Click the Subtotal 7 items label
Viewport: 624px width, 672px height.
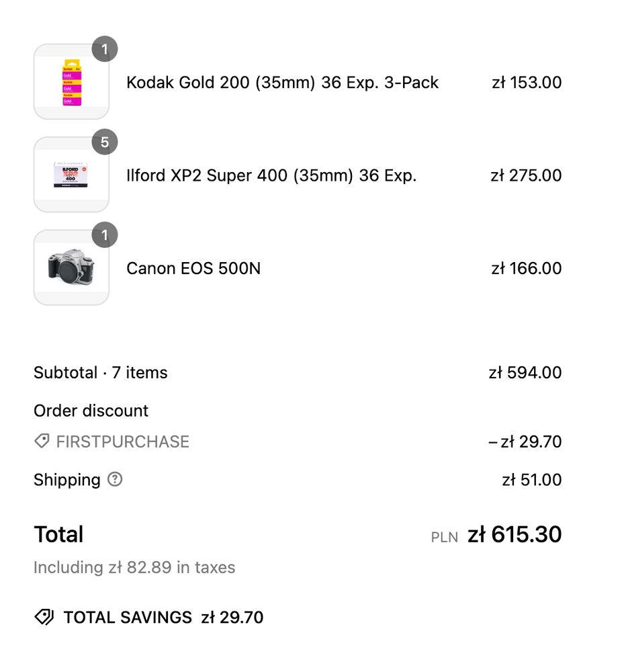[101, 372]
